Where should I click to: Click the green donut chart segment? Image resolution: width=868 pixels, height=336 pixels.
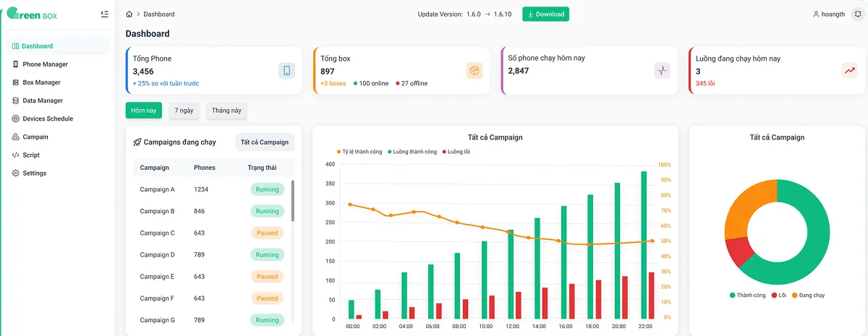817,246
